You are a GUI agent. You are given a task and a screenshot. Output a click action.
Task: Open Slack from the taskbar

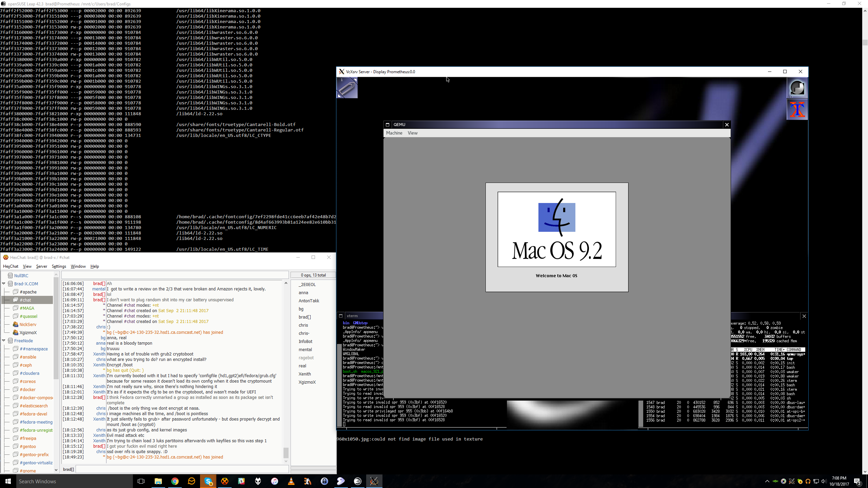coord(241,481)
